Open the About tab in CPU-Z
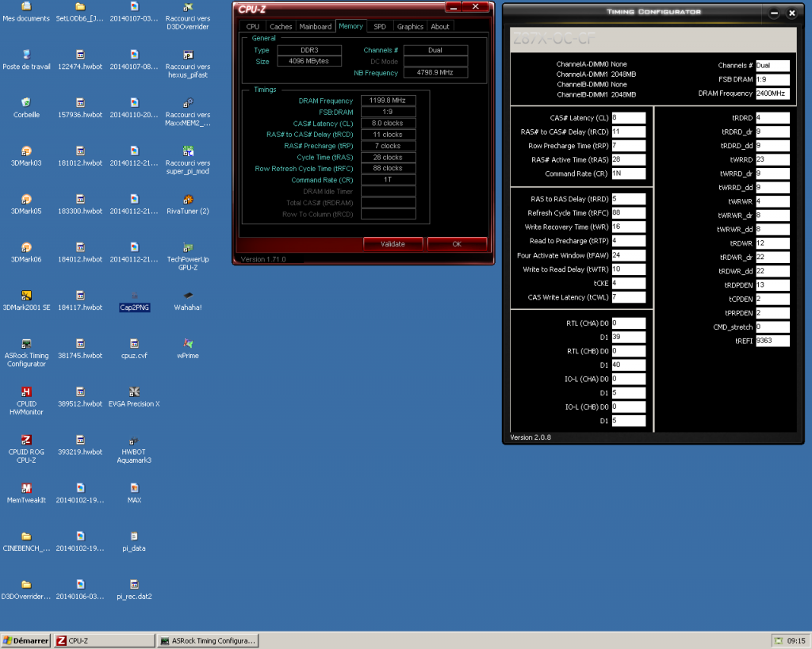The height and width of the screenshot is (649, 812). 440,26
